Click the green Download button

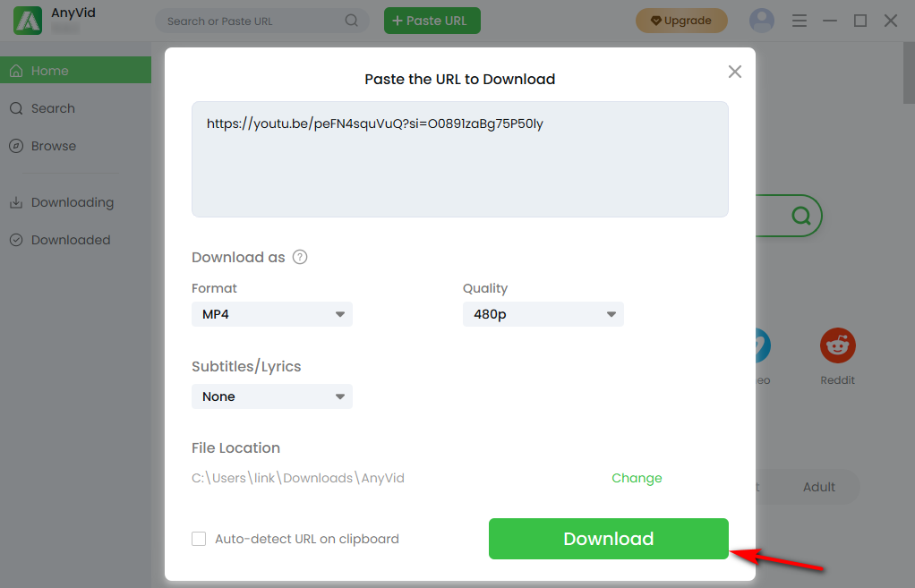click(x=609, y=539)
